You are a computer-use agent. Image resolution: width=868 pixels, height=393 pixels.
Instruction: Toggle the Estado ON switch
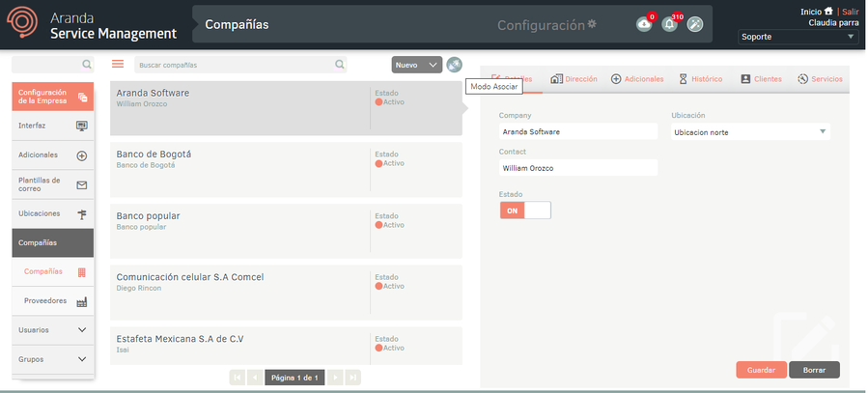tap(525, 211)
